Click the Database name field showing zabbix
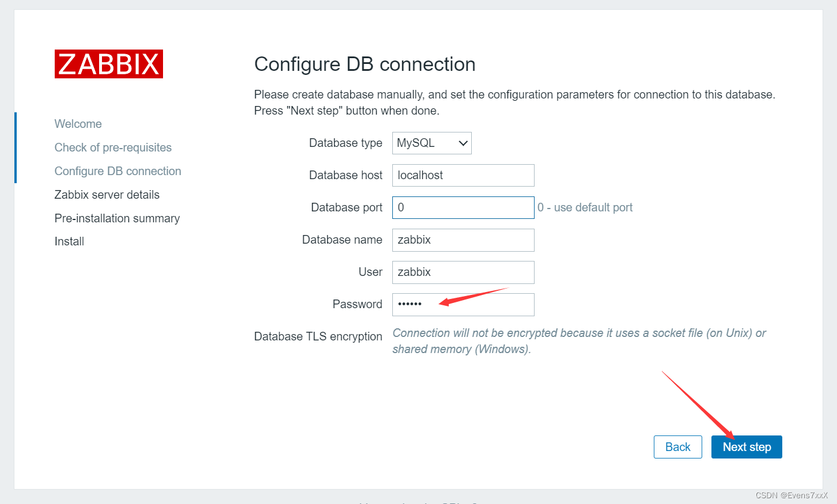Image resolution: width=837 pixels, height=504 pixels. [x=463, y=240]
